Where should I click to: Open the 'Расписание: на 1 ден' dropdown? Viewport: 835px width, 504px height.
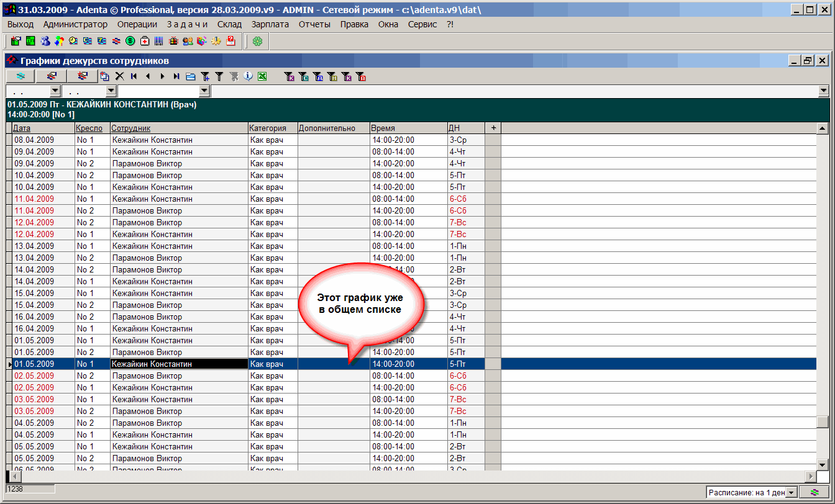point(791,492)
